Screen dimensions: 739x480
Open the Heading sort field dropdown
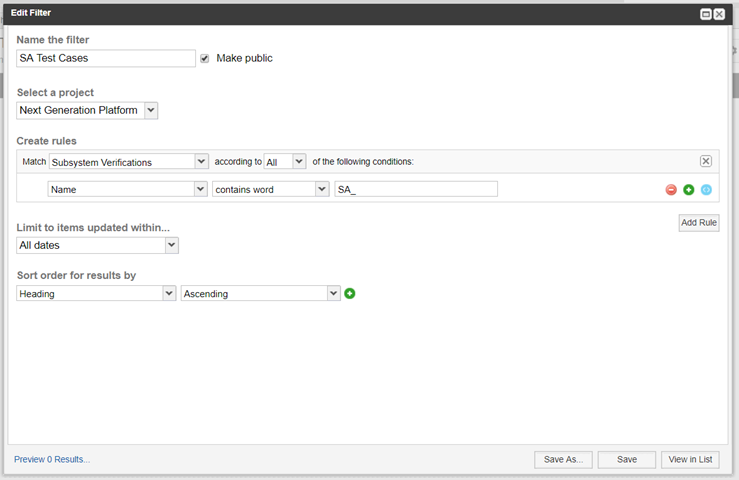pyautogui.click(x=96, y=293)
